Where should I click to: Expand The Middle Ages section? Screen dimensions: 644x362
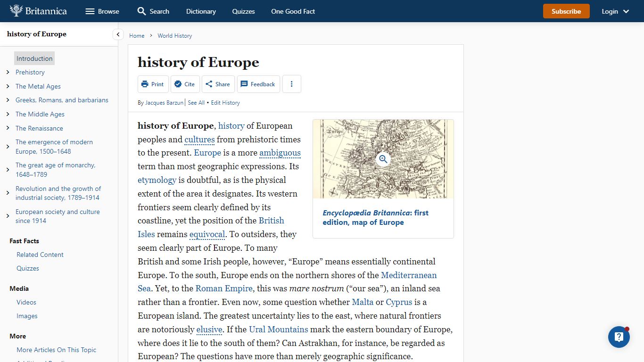point(8,114)
